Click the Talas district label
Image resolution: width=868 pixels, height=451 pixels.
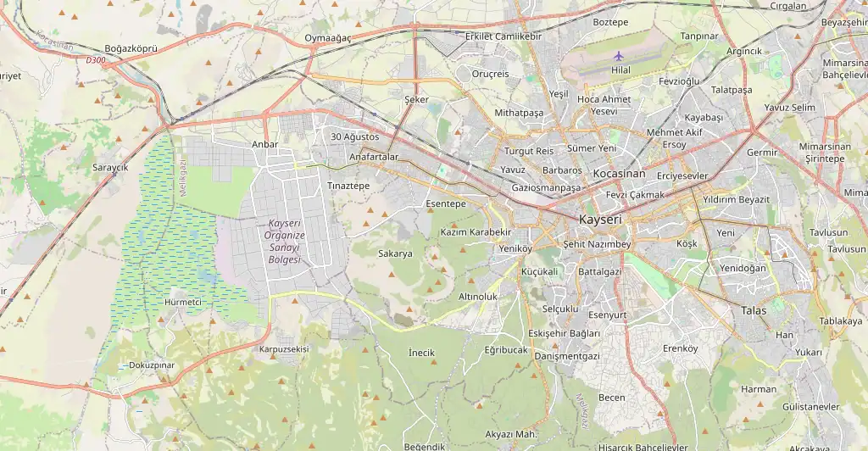coord(754,310)
